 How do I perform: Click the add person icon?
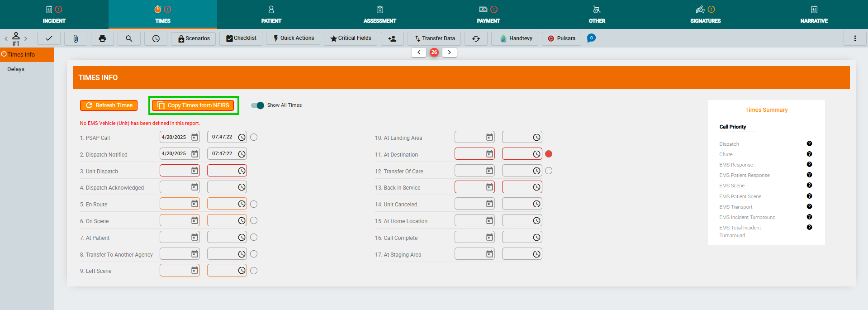coord(392,39)
